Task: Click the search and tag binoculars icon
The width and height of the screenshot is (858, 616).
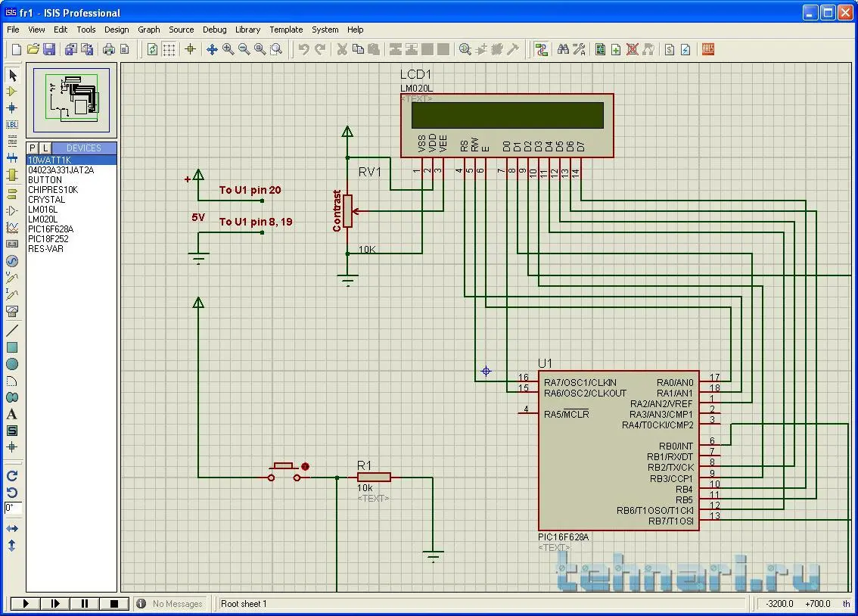Action: pyautogui.click(x=563, y=50)
